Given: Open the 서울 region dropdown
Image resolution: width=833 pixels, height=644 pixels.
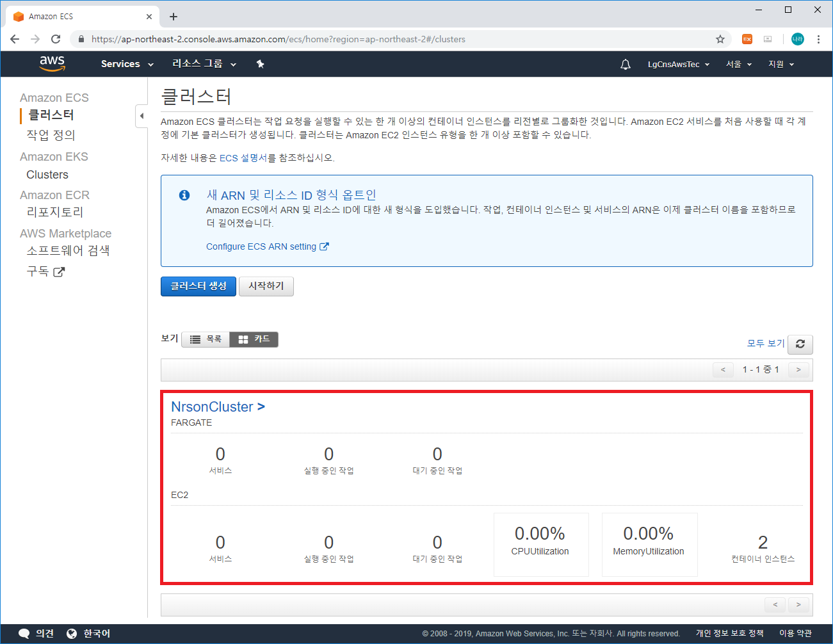Looking at the screenshot, I should 739,64.
